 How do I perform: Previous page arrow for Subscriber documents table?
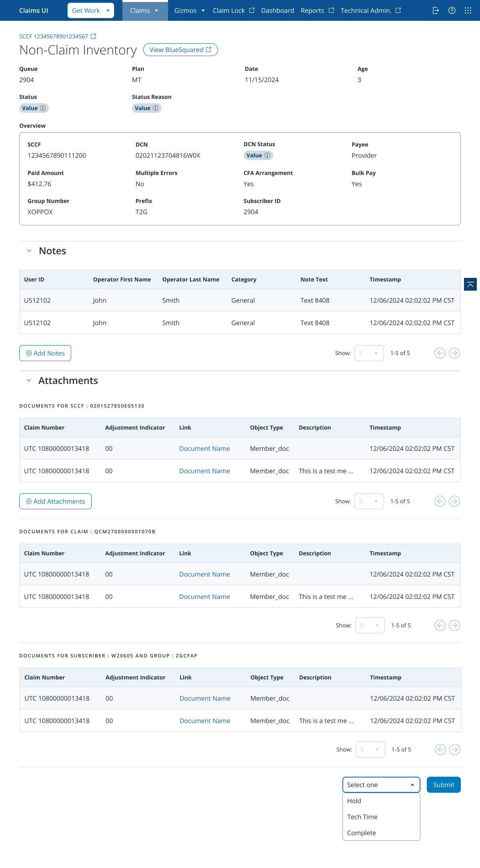click(x=440, y=749)
